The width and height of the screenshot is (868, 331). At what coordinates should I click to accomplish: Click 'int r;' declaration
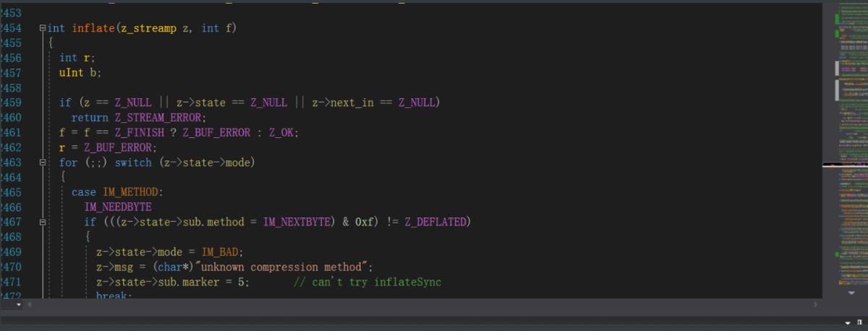[x=77, y=58]
